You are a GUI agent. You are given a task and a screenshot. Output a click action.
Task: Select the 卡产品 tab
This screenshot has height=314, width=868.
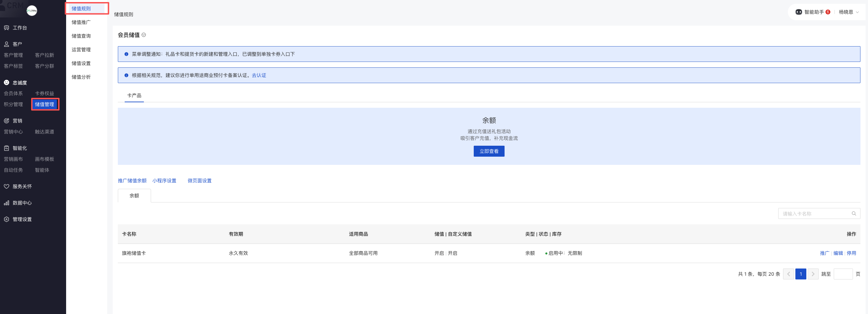[x=134, y=95]
